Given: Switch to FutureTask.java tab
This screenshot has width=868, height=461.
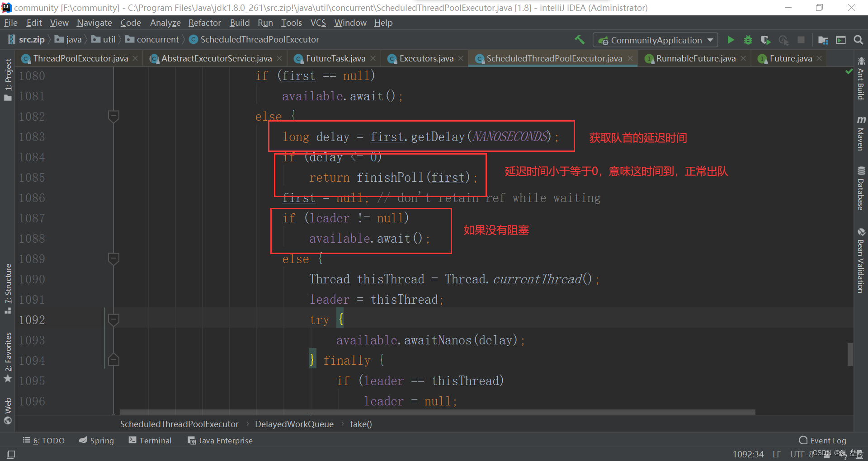Looking at the screenshot, I should coord(335,58).
